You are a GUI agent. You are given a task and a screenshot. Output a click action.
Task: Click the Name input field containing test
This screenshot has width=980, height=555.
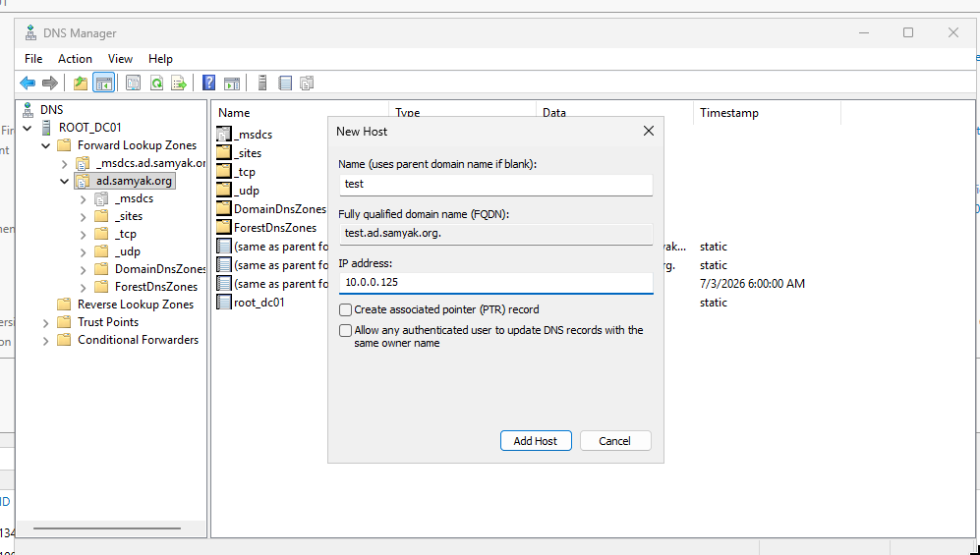coord(495,184)
